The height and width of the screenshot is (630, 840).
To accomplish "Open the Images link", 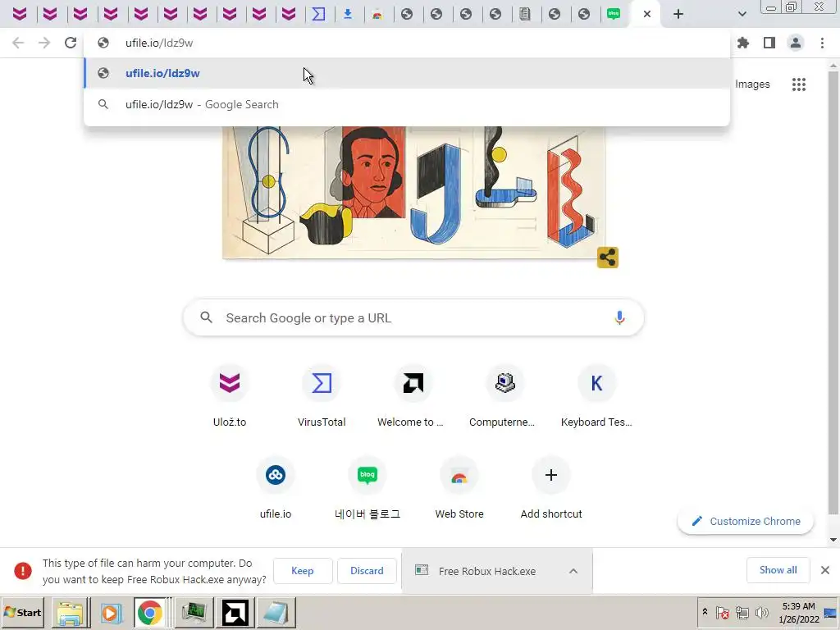I will 752,84.
